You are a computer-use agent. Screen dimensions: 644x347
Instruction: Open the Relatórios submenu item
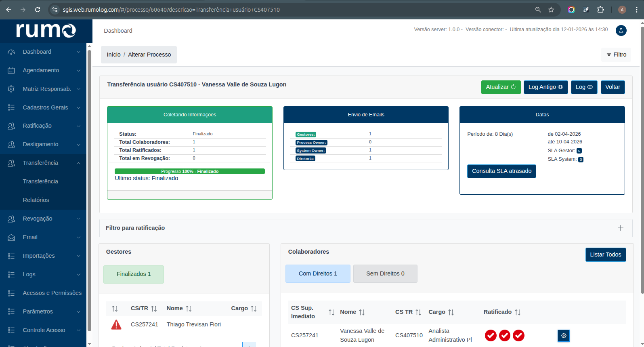click(x=36, y=200)
